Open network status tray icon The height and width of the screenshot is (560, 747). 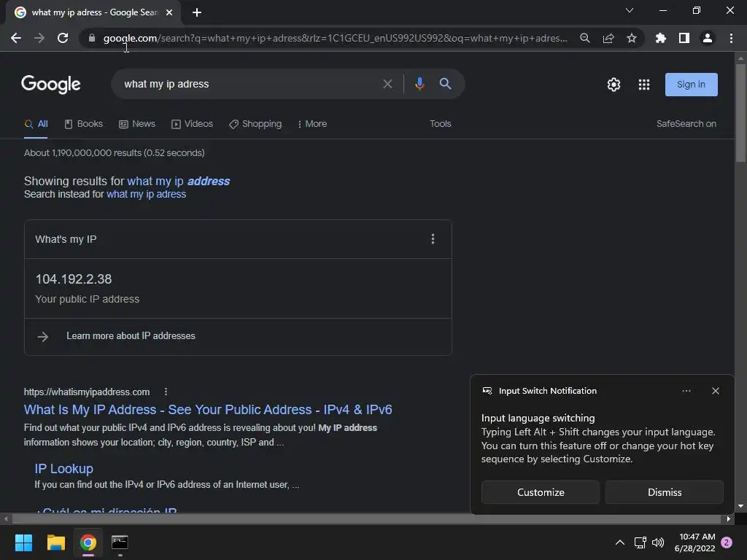coord(640,542)
